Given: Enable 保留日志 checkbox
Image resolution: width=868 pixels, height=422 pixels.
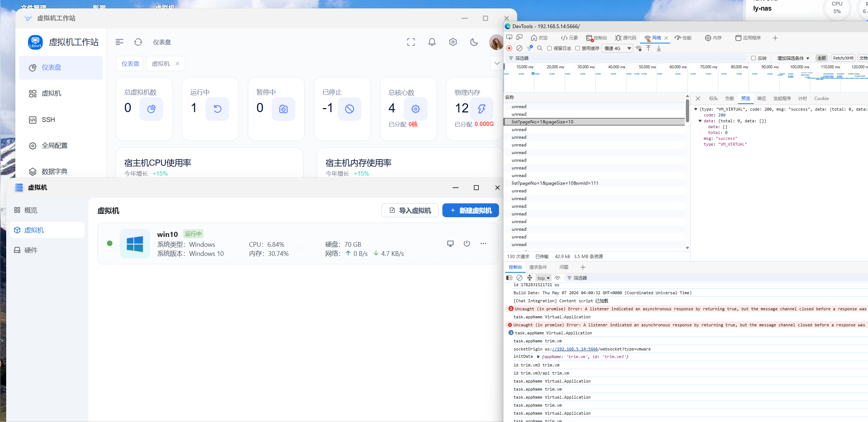Looking at the screenshot, I should 549,48.
